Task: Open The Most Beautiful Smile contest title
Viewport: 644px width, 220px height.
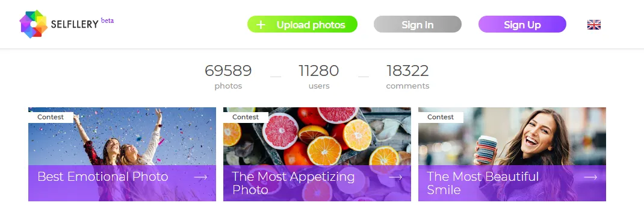Action: [483, 183]
